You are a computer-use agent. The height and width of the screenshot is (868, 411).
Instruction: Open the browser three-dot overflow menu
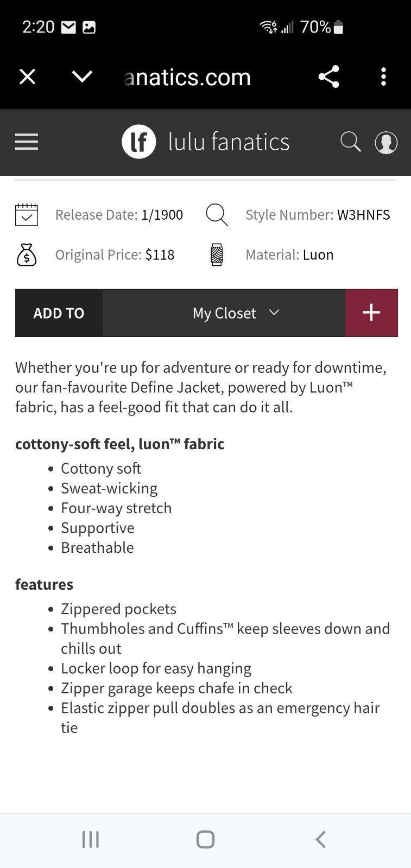tap(383, 76)
